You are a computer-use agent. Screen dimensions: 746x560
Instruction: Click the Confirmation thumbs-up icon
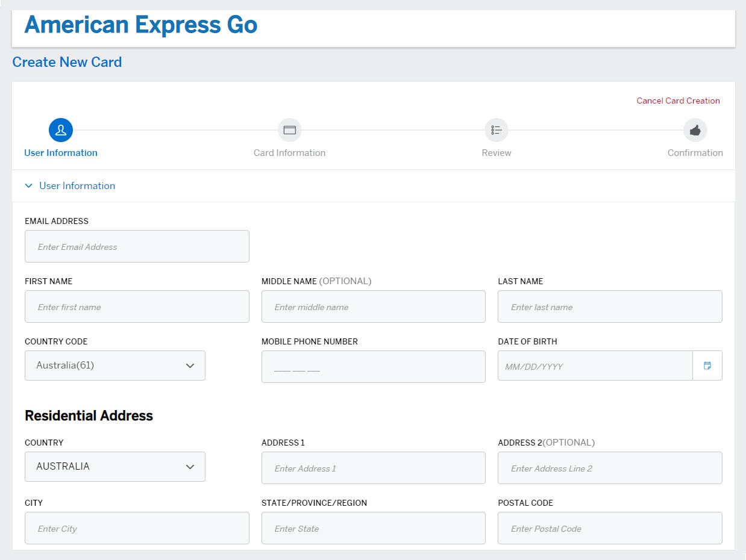(695, 129)
